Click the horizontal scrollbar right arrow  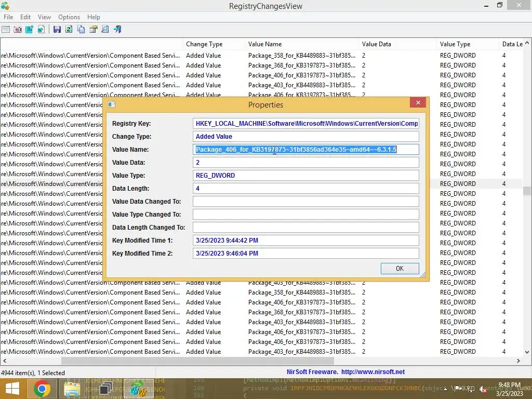click(518, 361)
